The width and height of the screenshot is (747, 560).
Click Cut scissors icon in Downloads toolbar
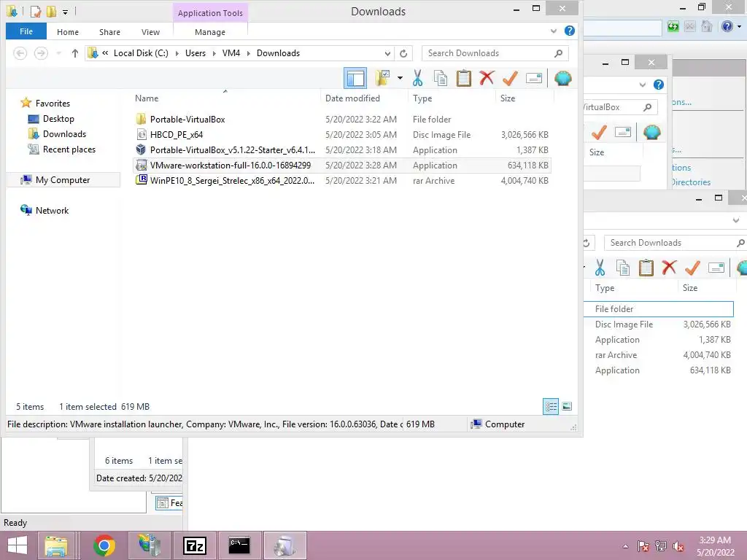pos(418,78)
